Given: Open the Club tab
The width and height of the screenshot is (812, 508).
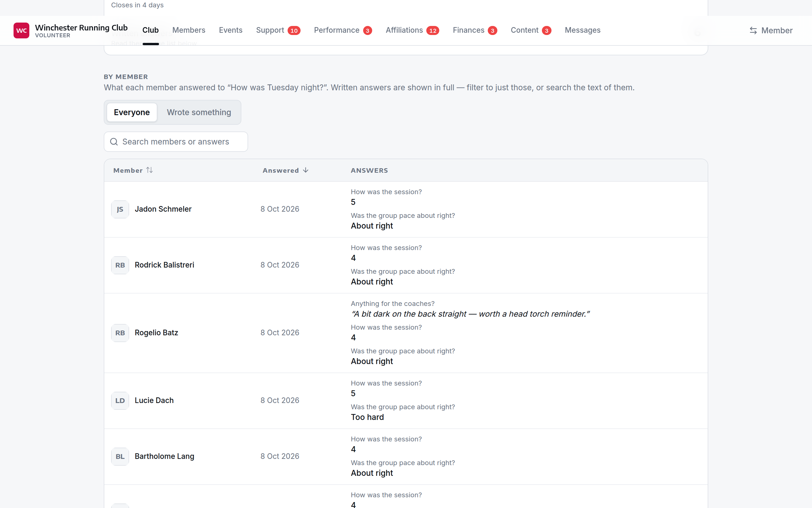Looking at the screenshot, I should pos(150,30).
